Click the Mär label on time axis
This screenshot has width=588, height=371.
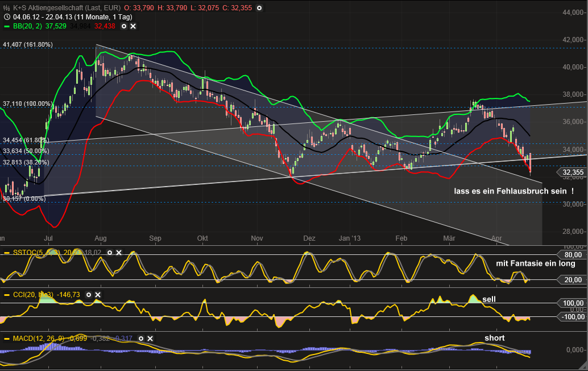click(x=449, y=238)
